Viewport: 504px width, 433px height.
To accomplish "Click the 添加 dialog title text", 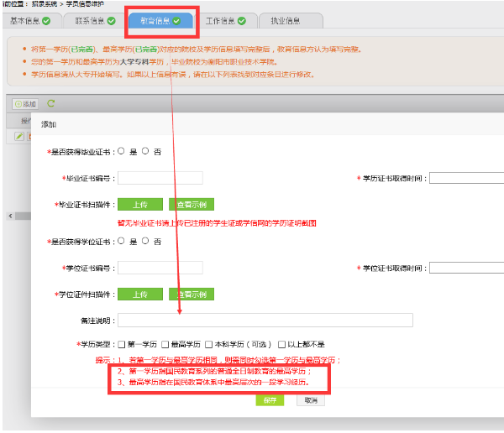I will point(49,124).
